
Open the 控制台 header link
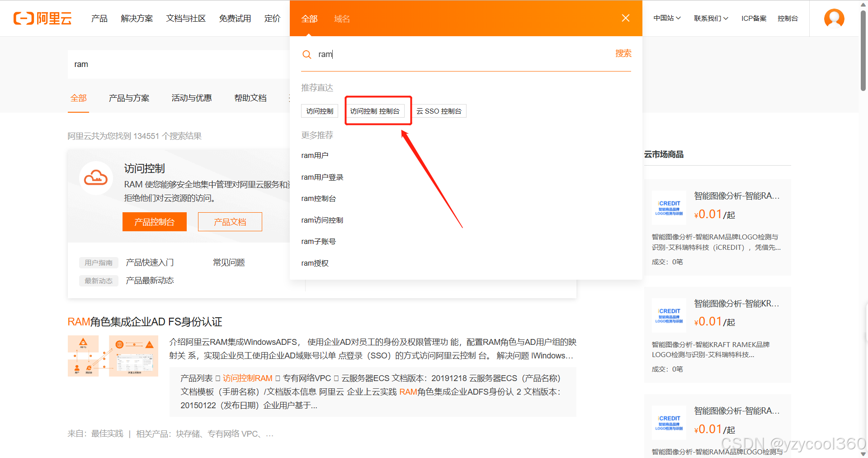coord(788,18)
